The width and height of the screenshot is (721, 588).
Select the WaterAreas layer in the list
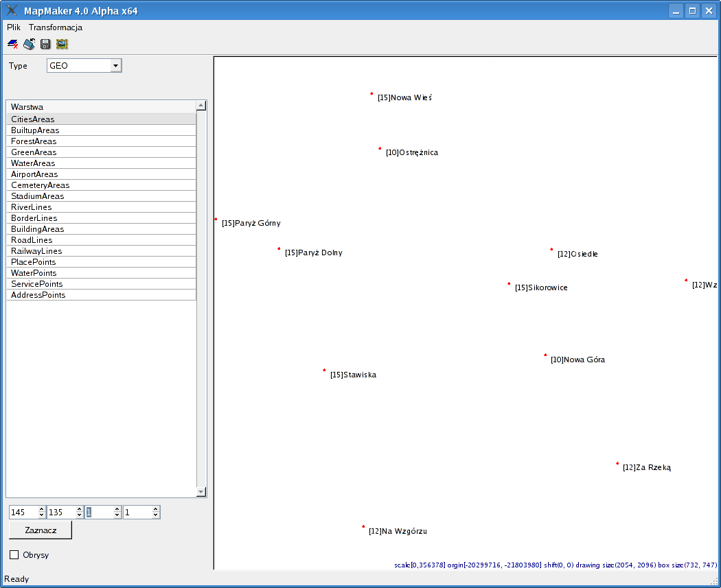point(101,163)
